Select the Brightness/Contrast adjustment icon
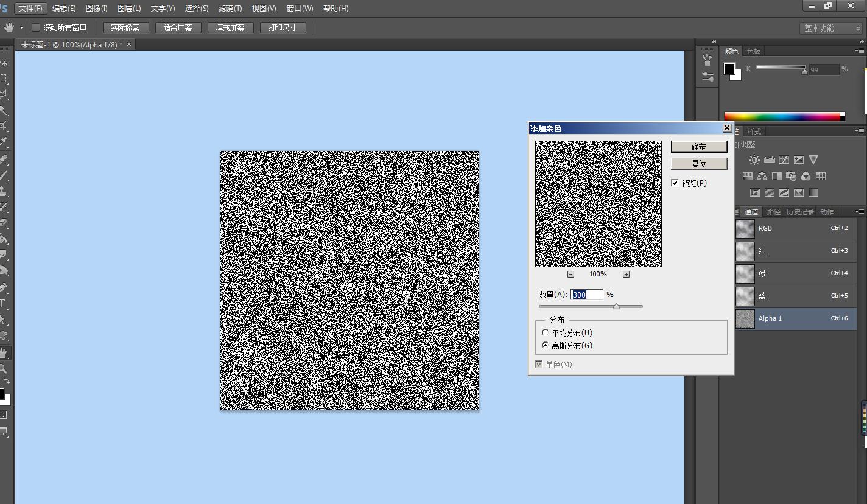 pyautogui.click(x=754, y=160)
